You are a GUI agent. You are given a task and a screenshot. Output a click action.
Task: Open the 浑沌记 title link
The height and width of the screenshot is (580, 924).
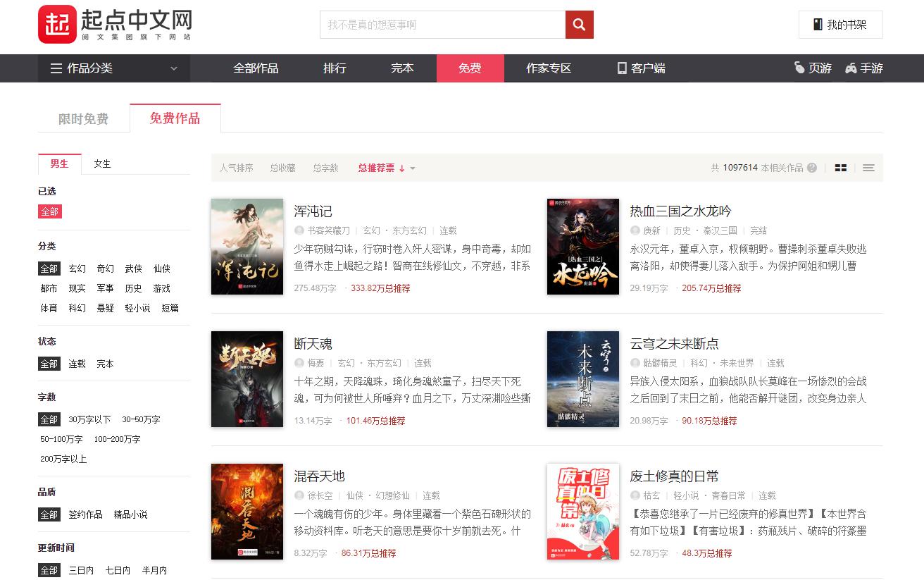click(x=313, y=211)
